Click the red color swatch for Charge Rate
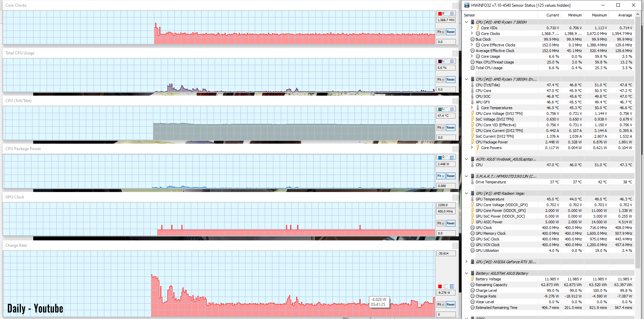The image size is (644, 319). tap(440, 286)
